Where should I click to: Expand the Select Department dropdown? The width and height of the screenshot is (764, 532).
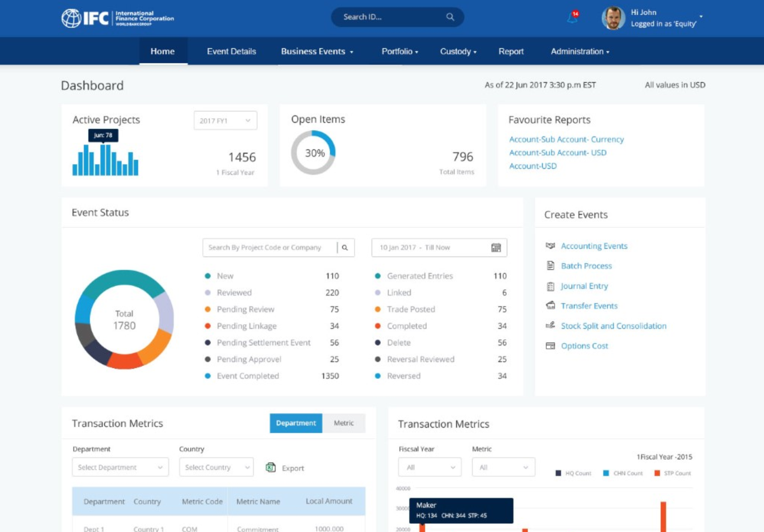pyautogui.click(x=120, y=468)
